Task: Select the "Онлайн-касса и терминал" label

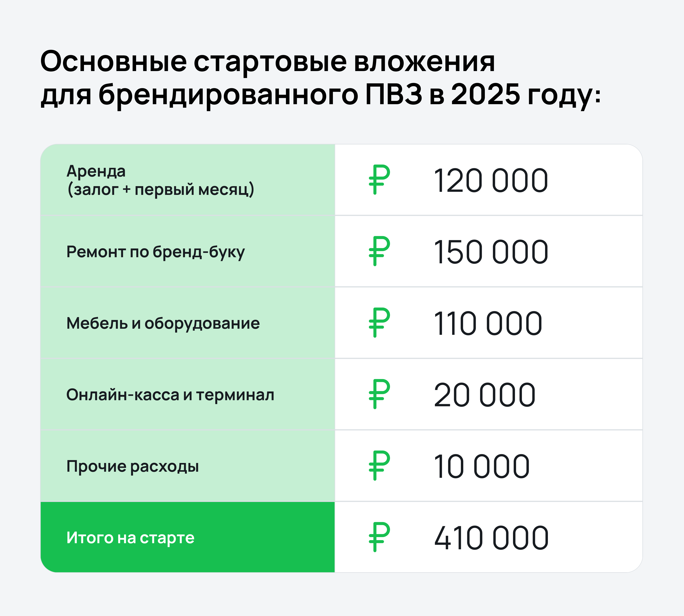Action: [x=170, y=395]
